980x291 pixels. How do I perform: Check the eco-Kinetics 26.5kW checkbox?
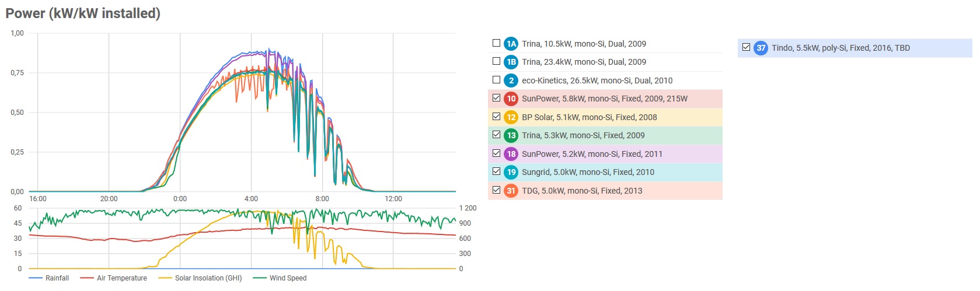496,79
